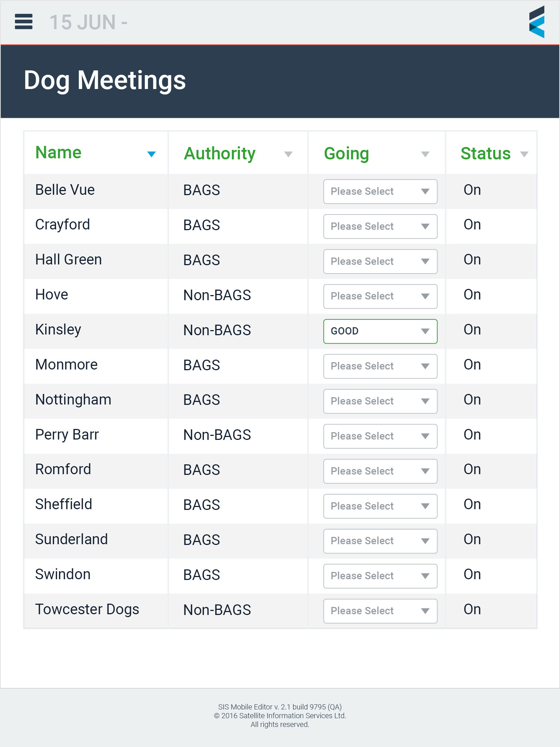Screen dimensions: 560x747
Task: Open Crayford going dropdown
Action: pyautogui.click(x=380, y=227)
